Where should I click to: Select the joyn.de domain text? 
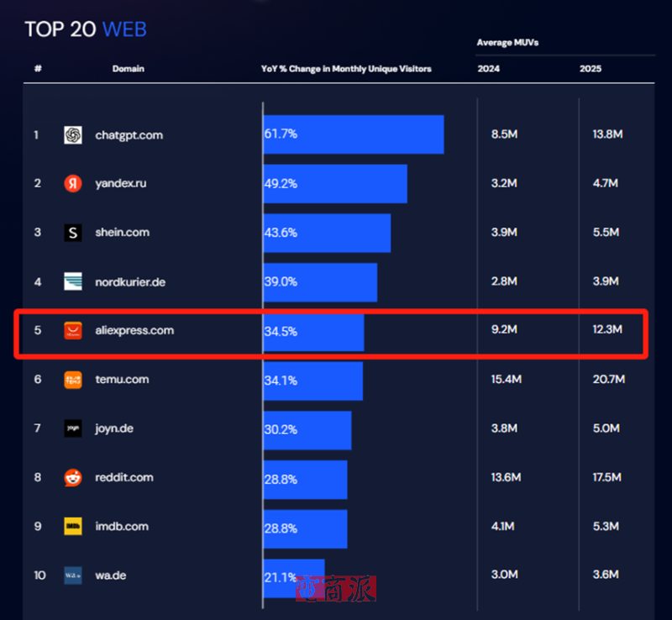click(x=114, y=428)
